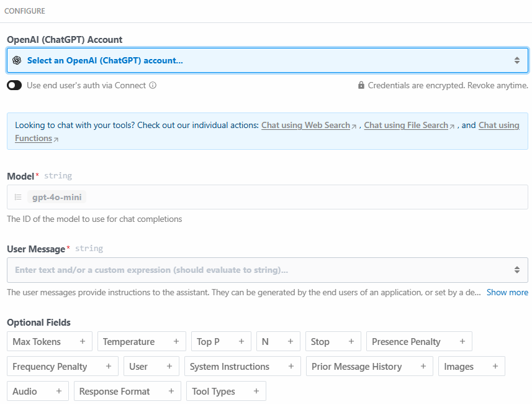Add the System Instructions optional field
The height and width of the screenshot is (404, 532).
click(x=243, y=366)
